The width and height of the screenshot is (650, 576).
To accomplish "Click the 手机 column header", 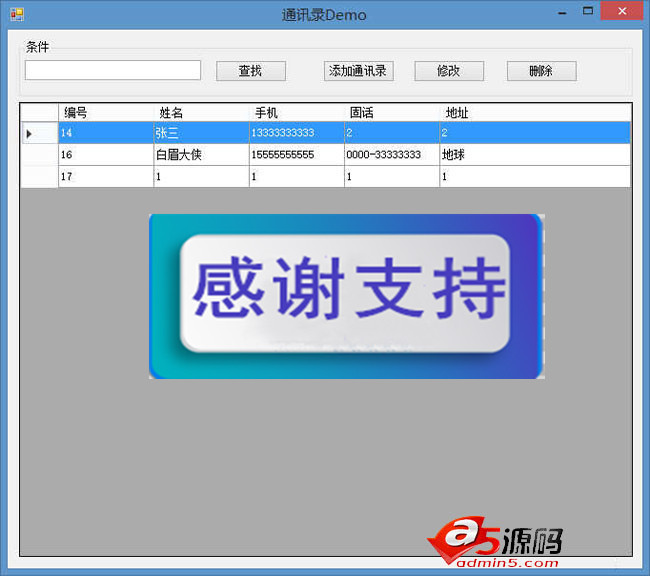I will [296, 112].
